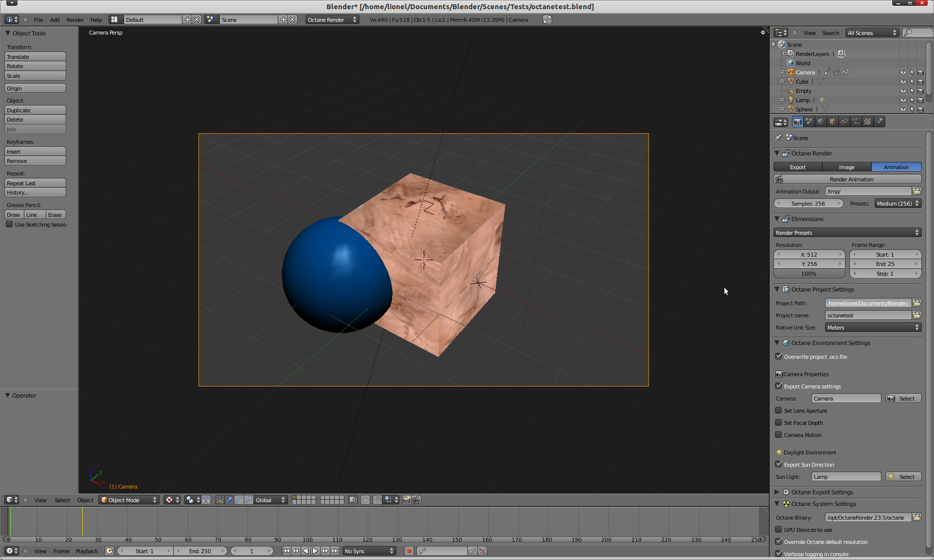Open the Octane Render engine dropdown
The image size is (934, 560).
tap(332, 19)
